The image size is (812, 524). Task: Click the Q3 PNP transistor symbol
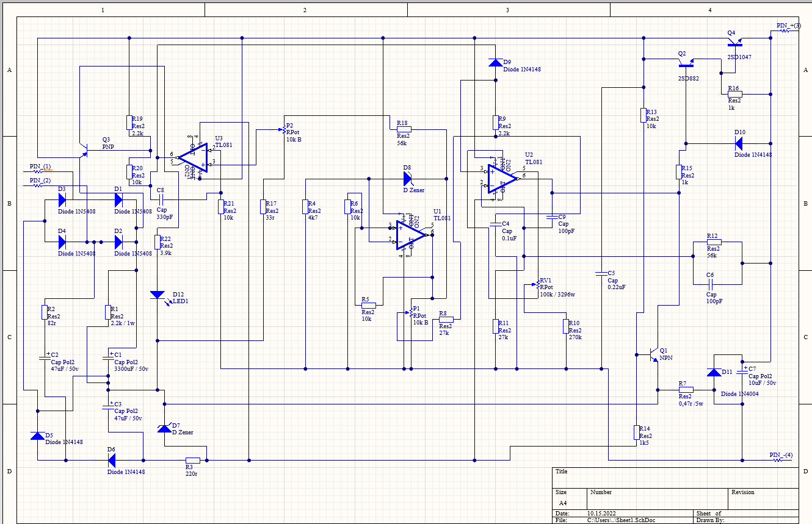coord(83,149)
